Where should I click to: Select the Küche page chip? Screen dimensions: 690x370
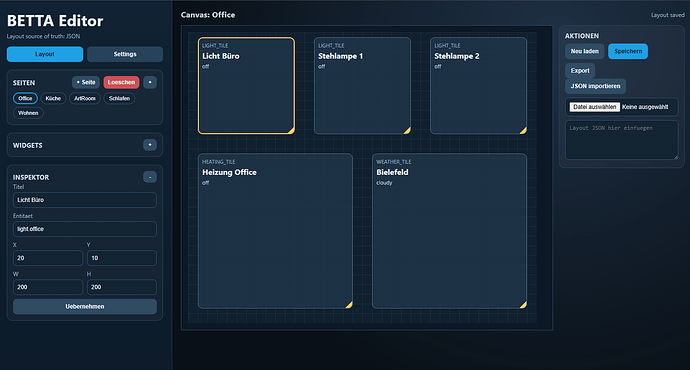[53, 99]
